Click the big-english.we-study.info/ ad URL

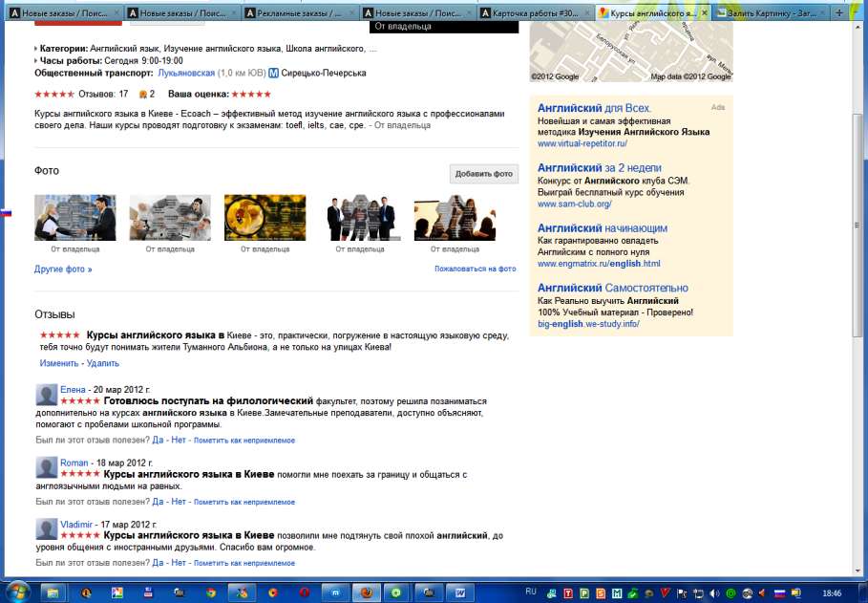pyautogui.click(x=588, y=324)
